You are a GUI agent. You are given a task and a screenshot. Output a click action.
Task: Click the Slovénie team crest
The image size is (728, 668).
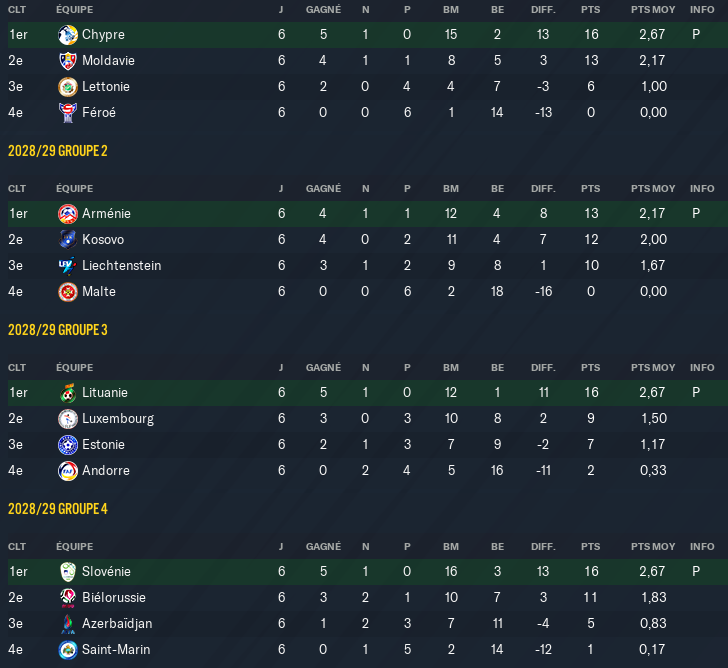coord(68,572)
